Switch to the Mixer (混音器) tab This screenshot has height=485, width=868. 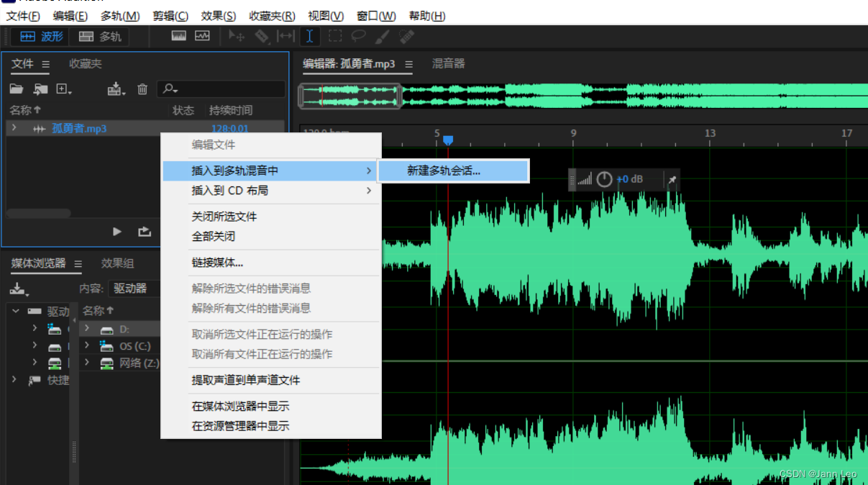pyautogui.click(x=448, y=64)
